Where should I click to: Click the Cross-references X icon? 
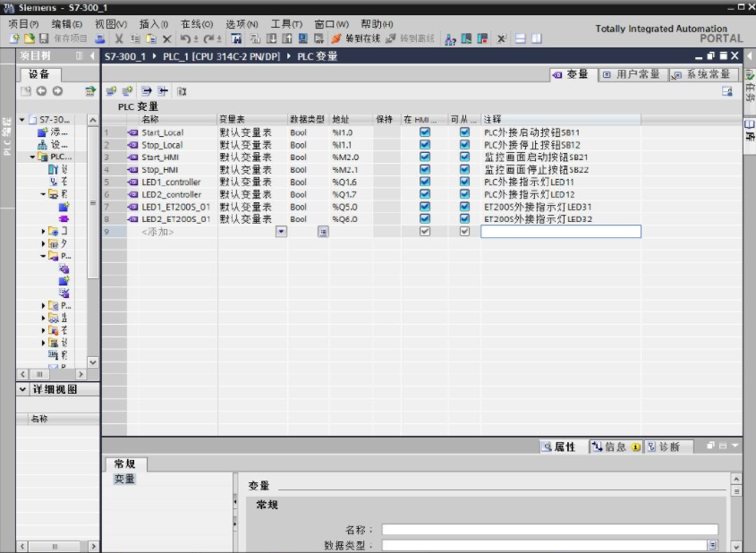[501, 38]
